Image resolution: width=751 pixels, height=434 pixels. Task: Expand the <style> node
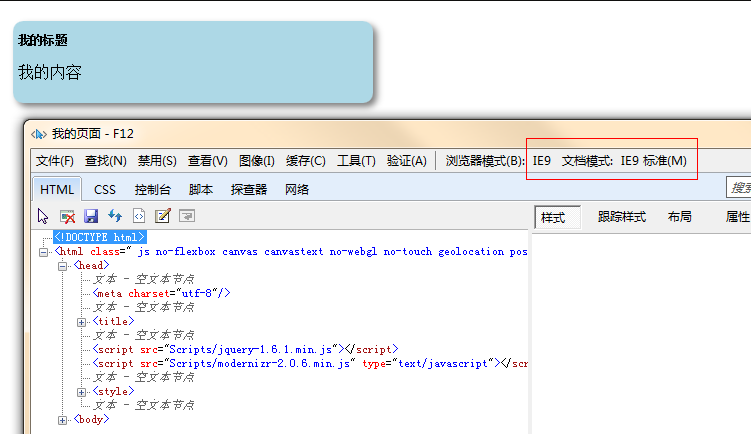pos(82,392)
